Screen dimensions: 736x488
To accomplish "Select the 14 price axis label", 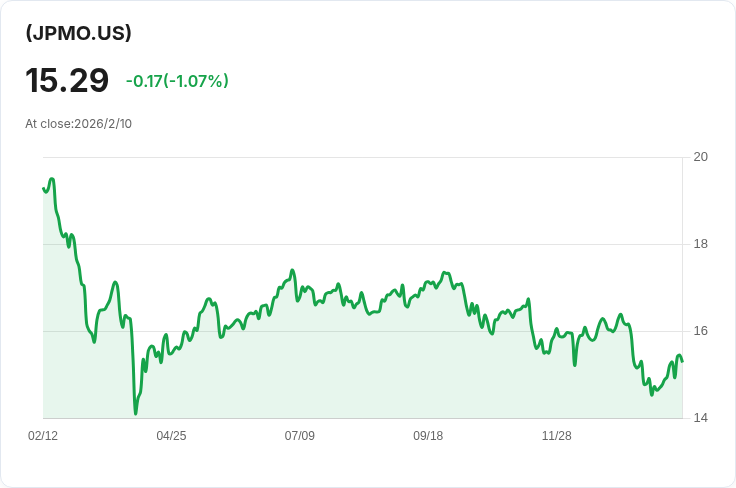I will [x=700, y=418].
